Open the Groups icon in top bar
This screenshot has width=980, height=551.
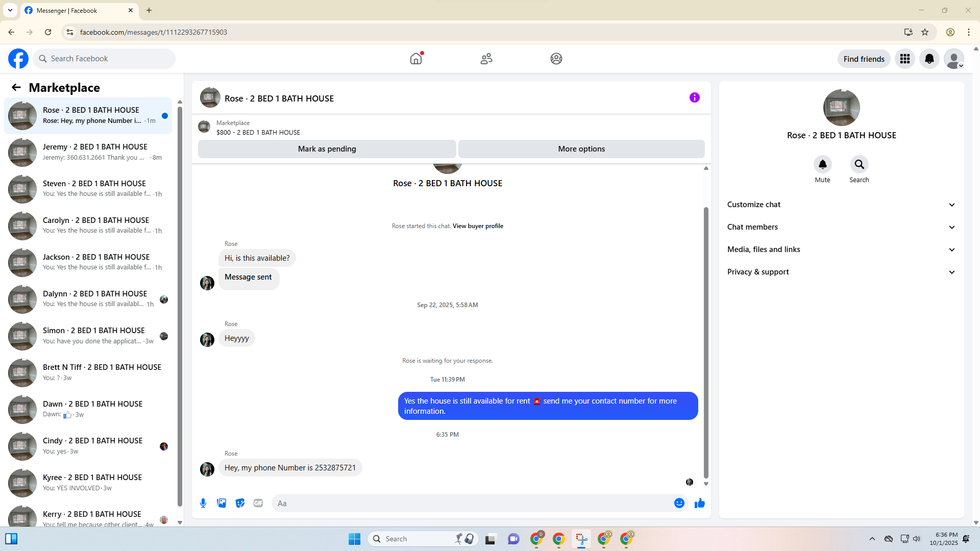(x=556, y=59)
